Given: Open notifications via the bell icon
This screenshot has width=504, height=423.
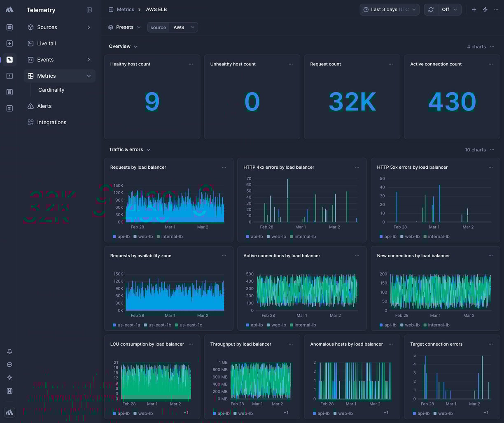Looking at the screenshot, I should (x=9, y=351).
